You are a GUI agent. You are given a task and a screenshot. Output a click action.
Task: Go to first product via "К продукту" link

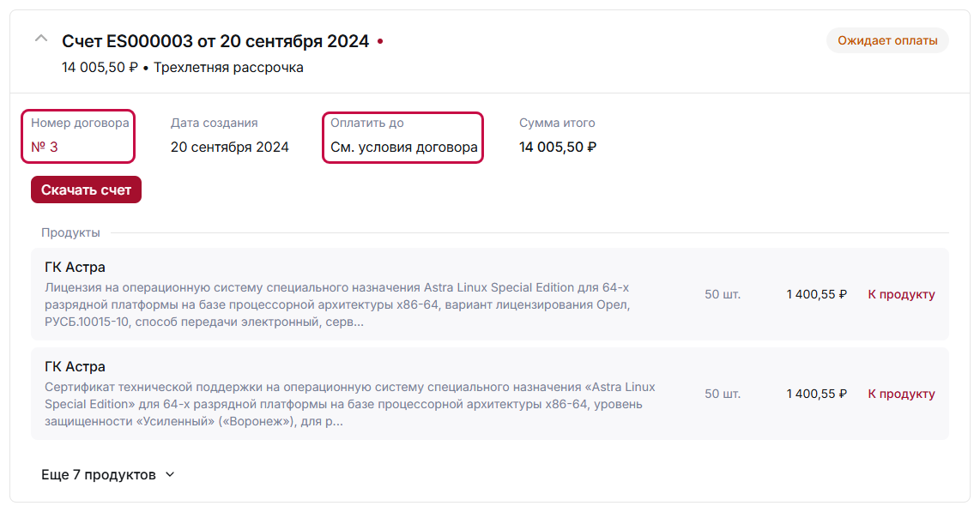901,294
